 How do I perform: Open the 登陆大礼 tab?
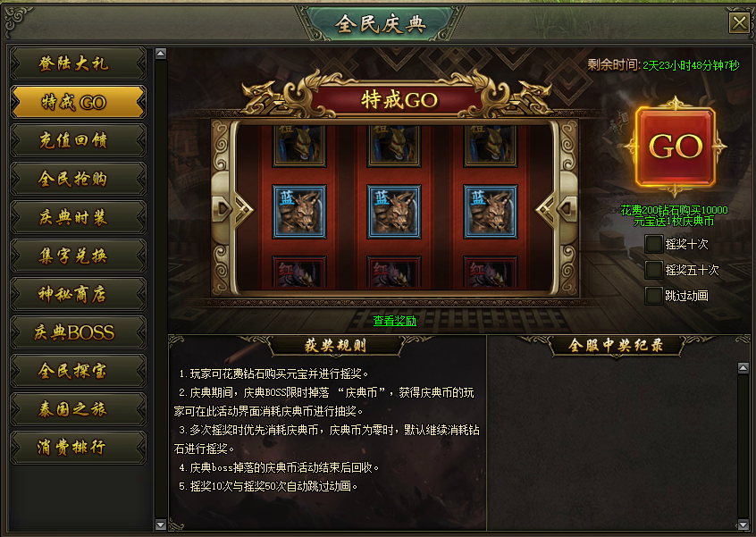coord(78,63)
